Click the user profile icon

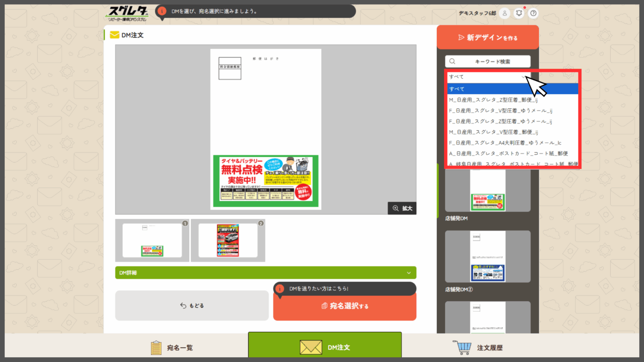504,13
